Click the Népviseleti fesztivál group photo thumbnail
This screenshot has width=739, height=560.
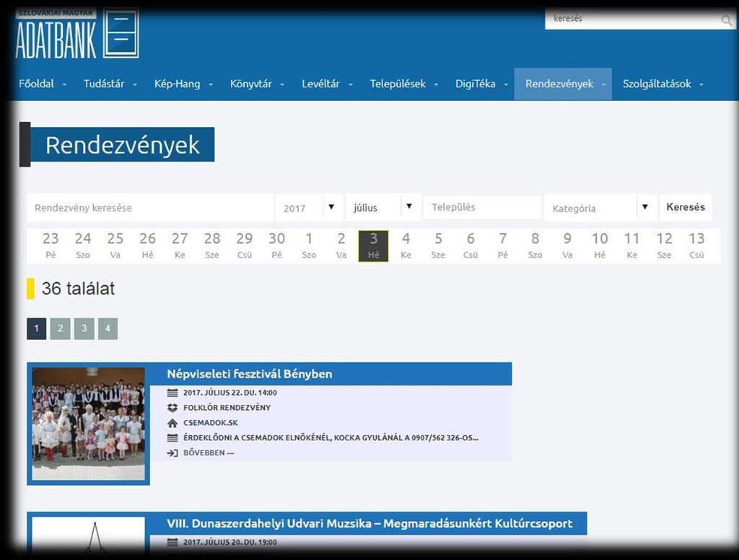pyautogui.click(x=89, y=424)
